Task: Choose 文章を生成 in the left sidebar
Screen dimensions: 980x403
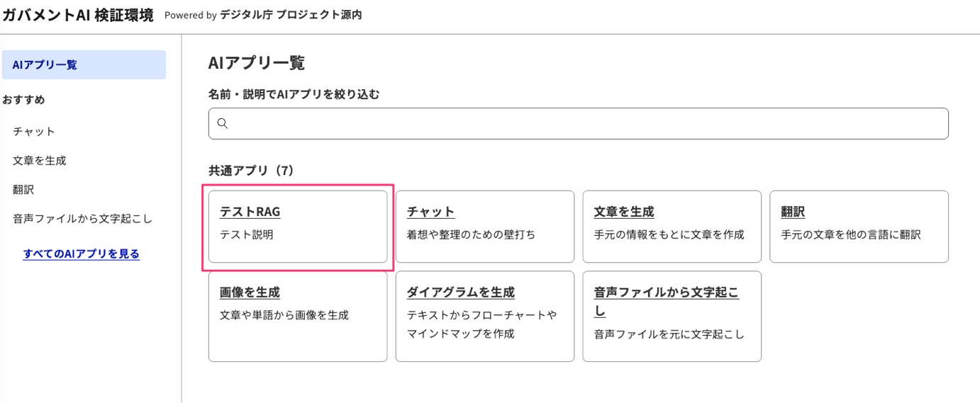Action: [40, 161]
